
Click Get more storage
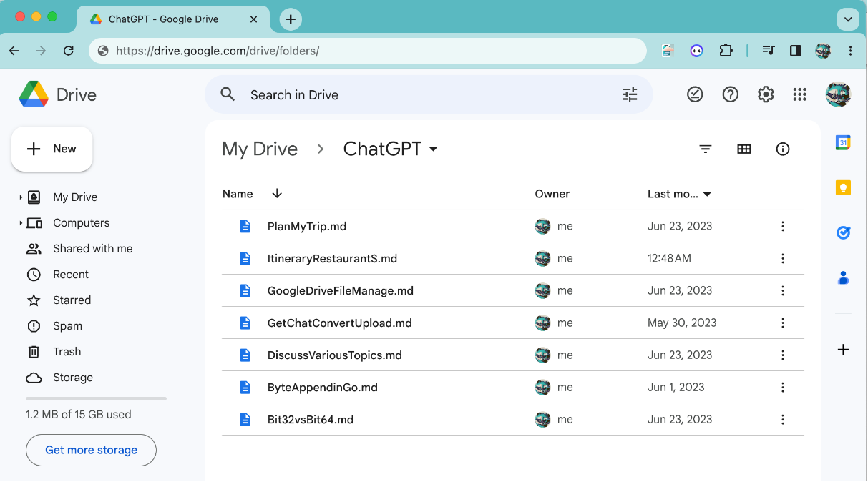[91, 450]
